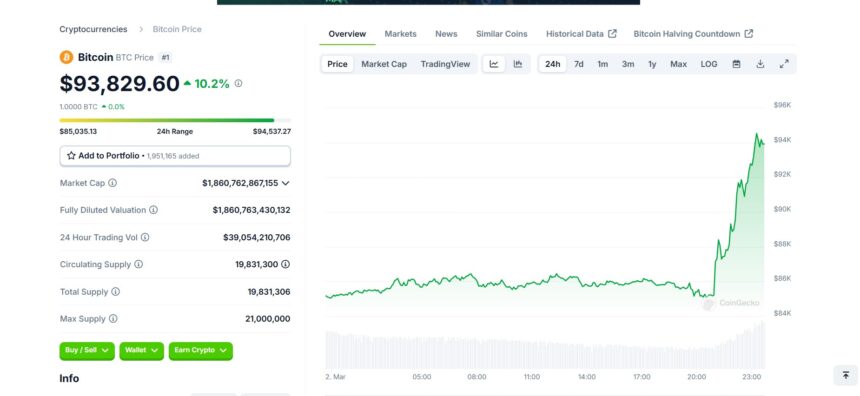The image size is (860, 396).
Task: Click the $1,860,763,430,132 valuation figure
Action: click(x=252, y=210)
